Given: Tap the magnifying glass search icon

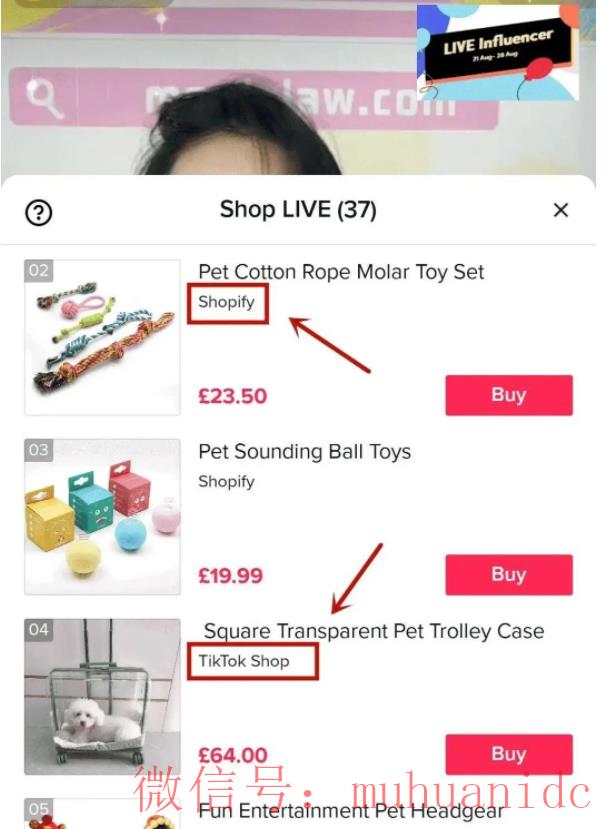Looking at the screenshot, I should [44, 97].
